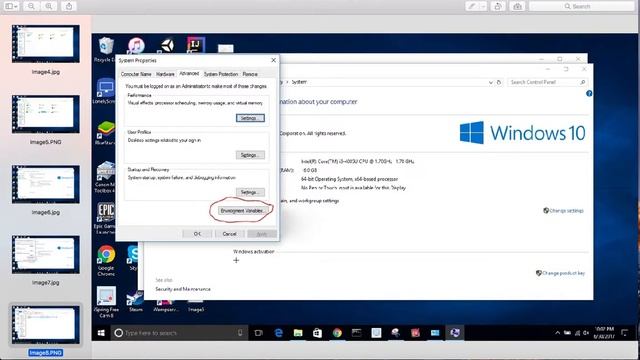This screenshot has height=360, width=640.
Task: Open the Share button in Preview toolbar
Action: 69,6
